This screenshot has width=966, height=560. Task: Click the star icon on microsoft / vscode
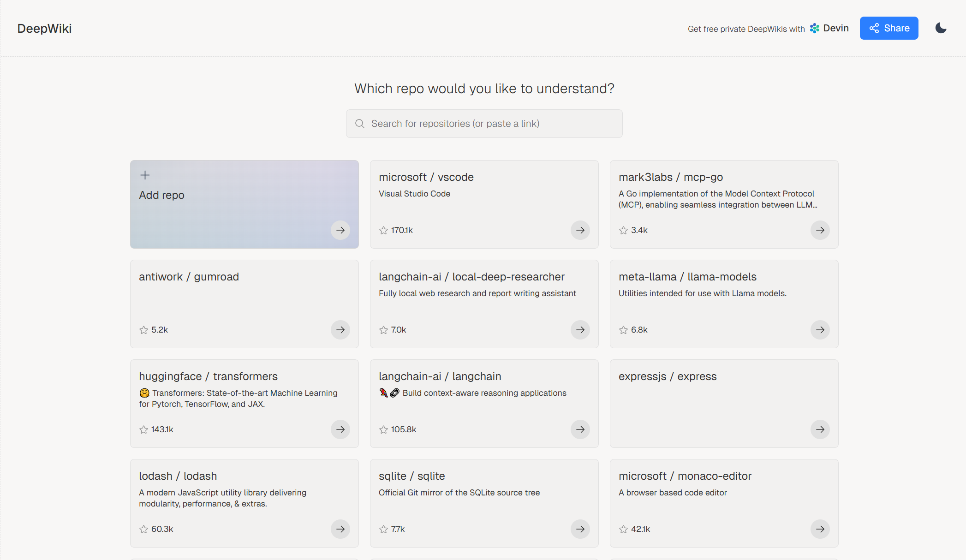pyautogui.click(x=383, y=230)
